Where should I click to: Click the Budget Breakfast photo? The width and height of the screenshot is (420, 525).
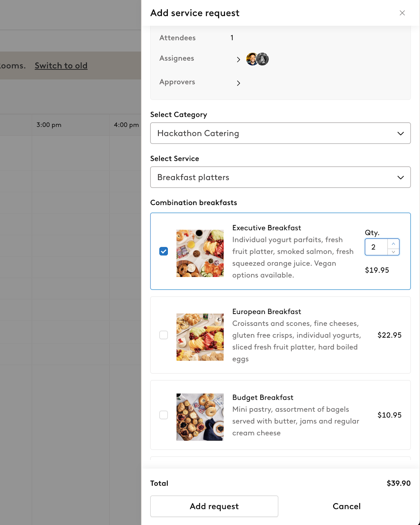pos(200,417)
